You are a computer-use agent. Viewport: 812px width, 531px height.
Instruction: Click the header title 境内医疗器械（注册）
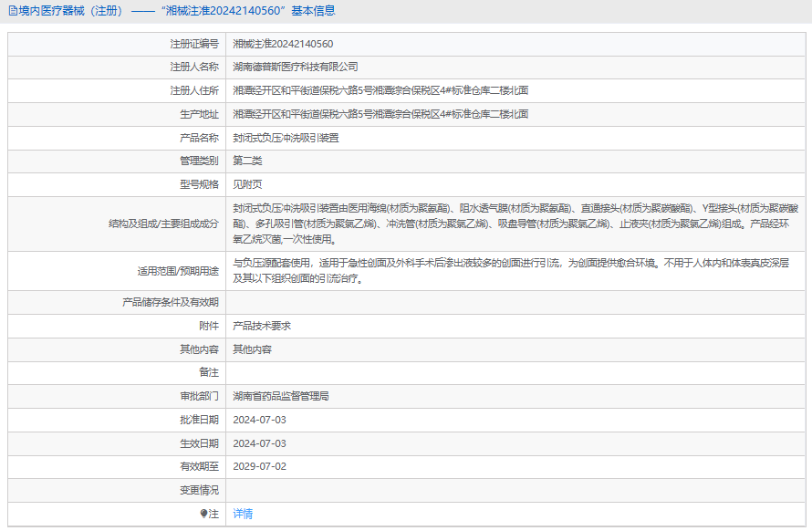(x=70, y=11)
